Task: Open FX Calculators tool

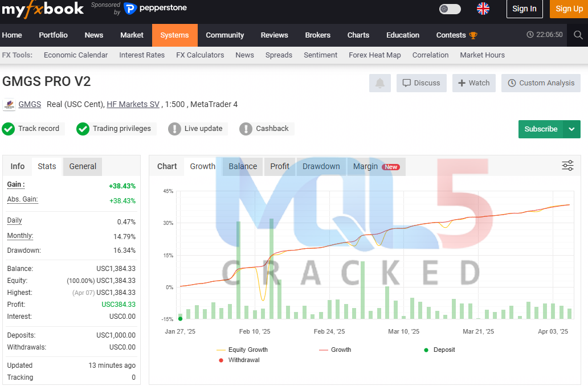Action: coord(200,55)
